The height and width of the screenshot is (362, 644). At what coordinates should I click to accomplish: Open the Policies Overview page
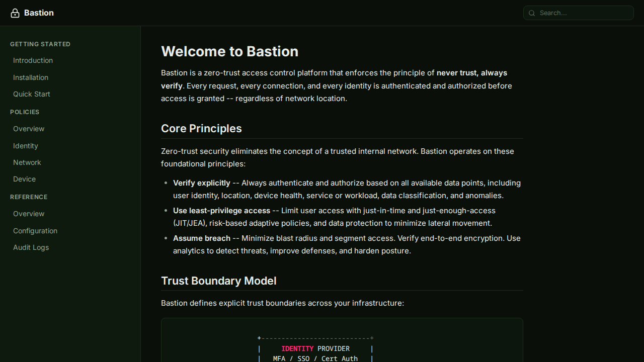[29, 129]
